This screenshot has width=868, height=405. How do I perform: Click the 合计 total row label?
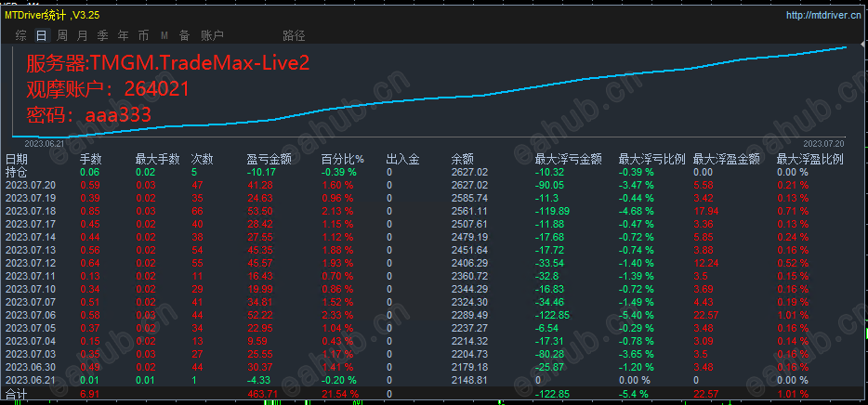coord(16,394)
